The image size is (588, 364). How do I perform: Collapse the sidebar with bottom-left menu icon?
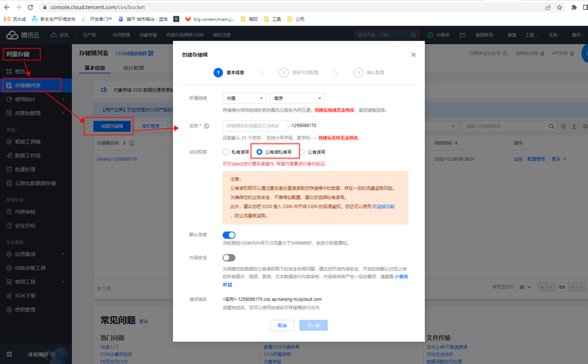click(9, 354)
